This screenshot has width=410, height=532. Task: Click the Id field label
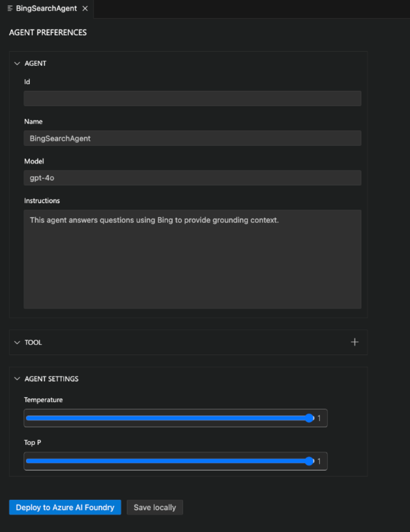[x=27, y=82]
